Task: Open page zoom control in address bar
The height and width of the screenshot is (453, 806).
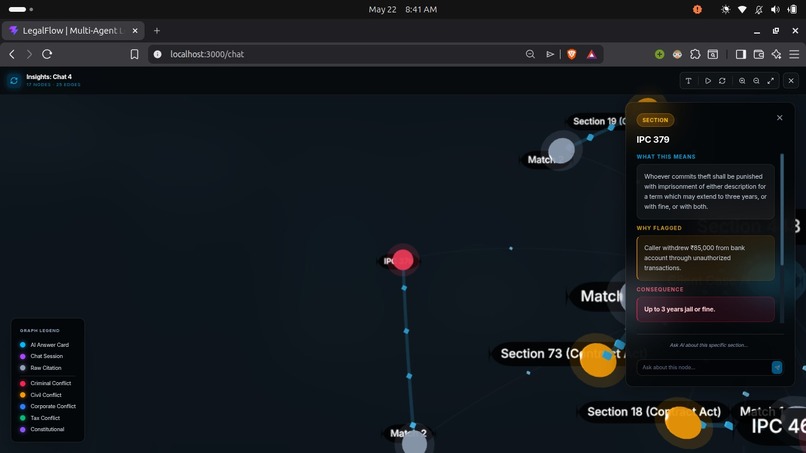Action: click(530, 54)
